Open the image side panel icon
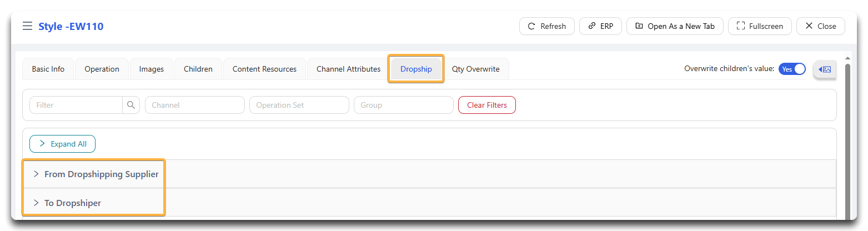Viewport: 868px width, 231px height. pyautogui.click(x=825, y=69)
